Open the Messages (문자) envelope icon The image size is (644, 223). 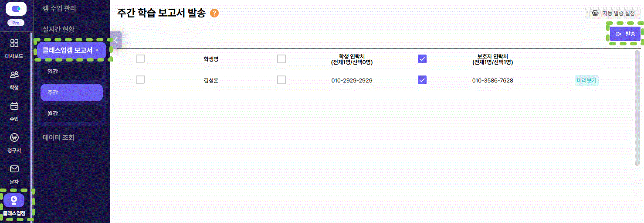pos(14,169)
